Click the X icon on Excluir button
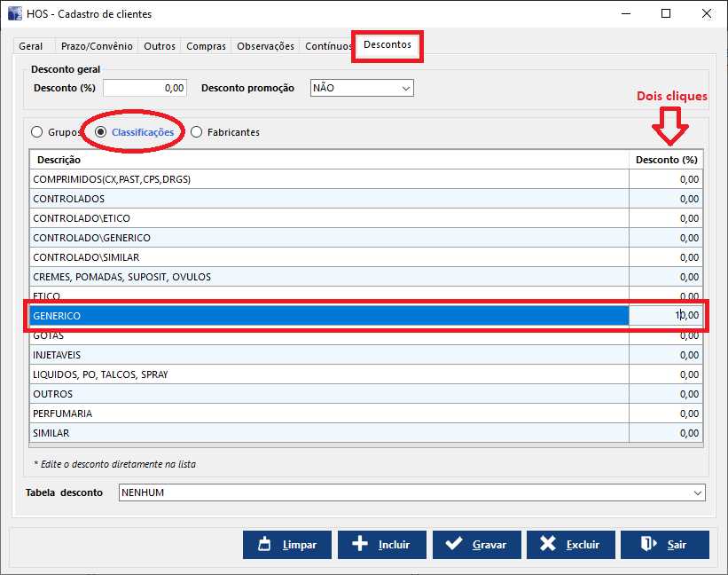 pyautogui.click(x=548, y=545)
